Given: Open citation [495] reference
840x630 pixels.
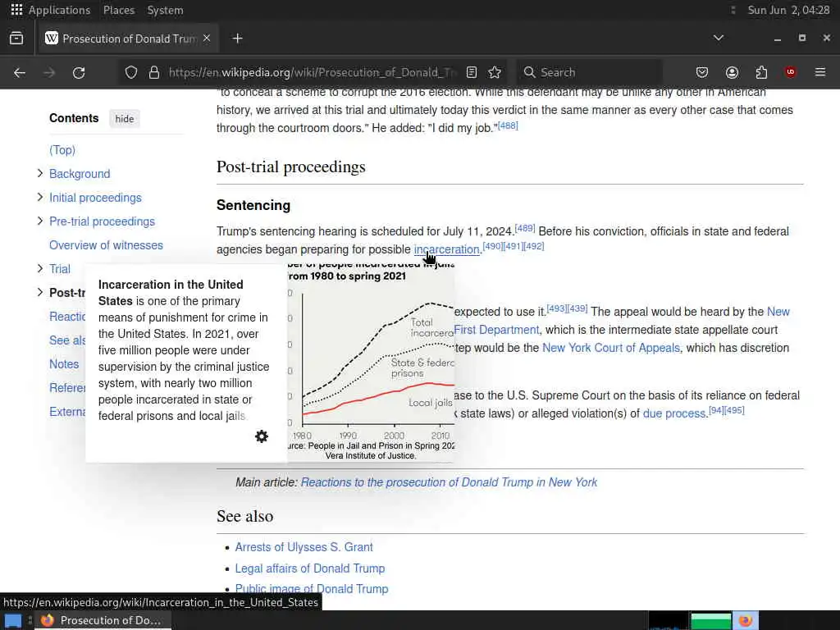Looking at the screenshot, I should click(734, 410).
